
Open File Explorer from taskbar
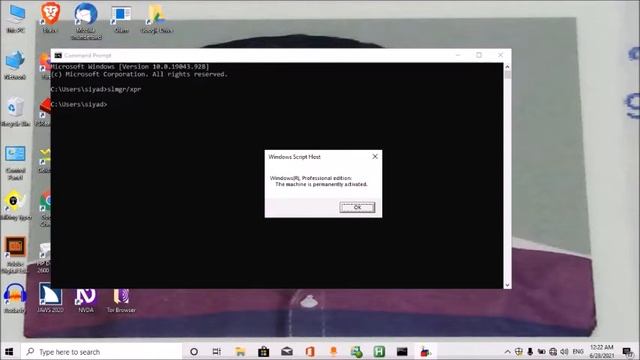(240, 351)
